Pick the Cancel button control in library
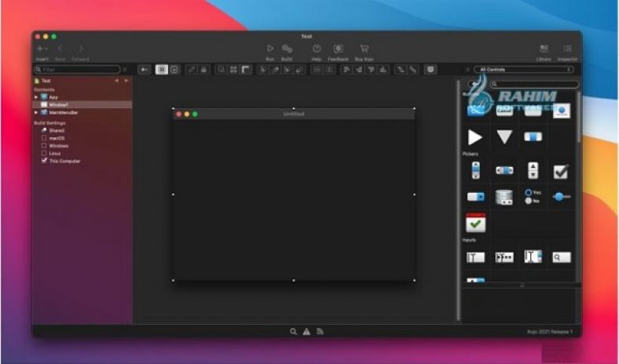619x364 pixels. click(x=504, y=111)
